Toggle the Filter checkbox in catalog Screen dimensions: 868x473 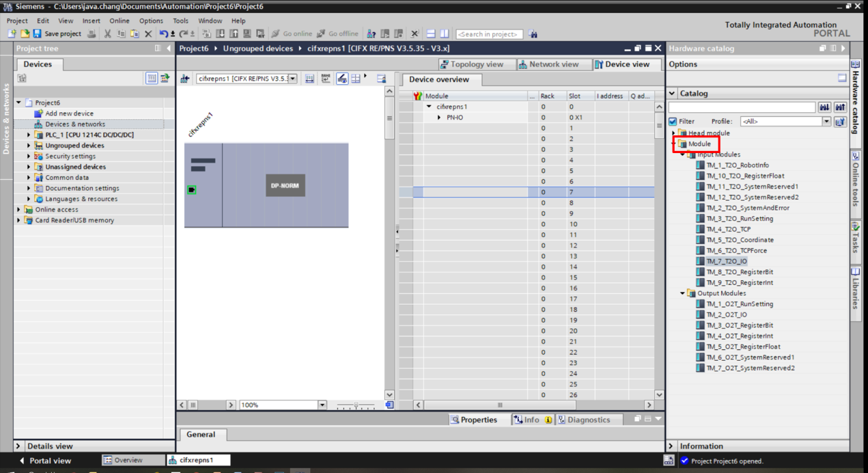673,122
